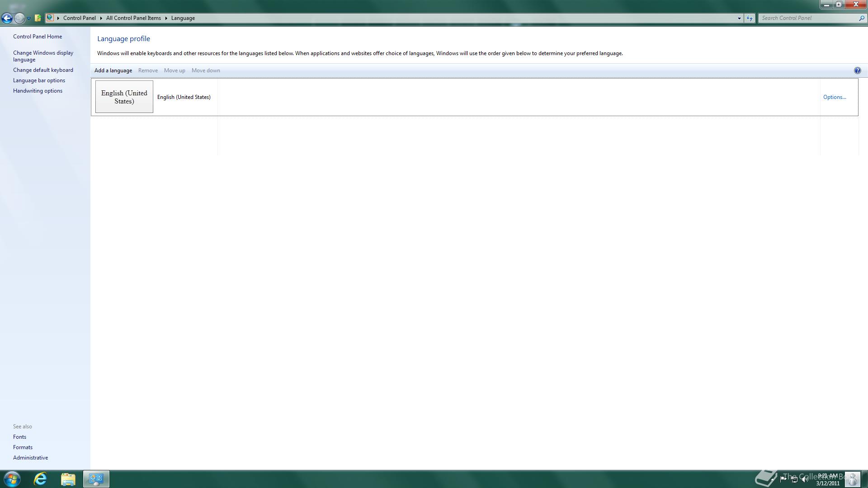Click the Move down command
This screenshot has height=488, width=868.
click(x=206, y=70)
